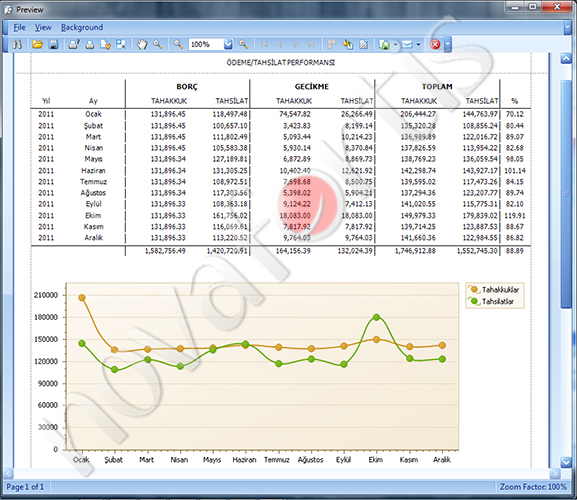The width and height of the screenshot is (577, 500).
Task: Click the 1,582,756.49 borç total value
Action: (x=165, y=251)
